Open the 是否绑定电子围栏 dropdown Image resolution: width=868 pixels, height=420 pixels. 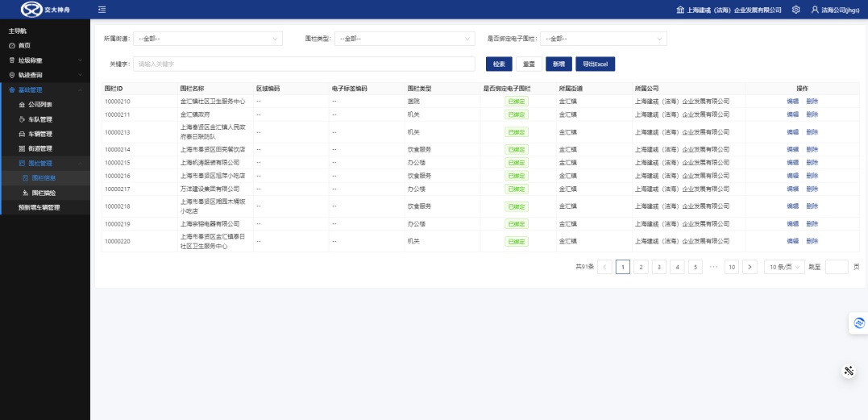click(x=603, y=39)
